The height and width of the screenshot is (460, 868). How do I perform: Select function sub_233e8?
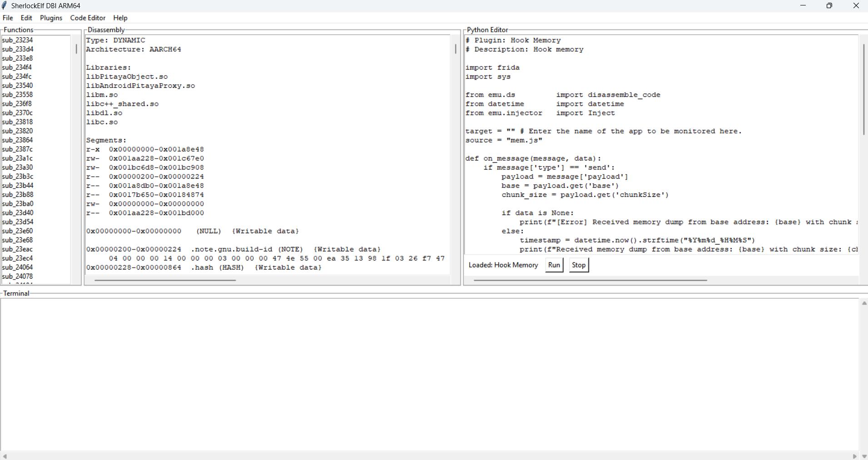17,58
